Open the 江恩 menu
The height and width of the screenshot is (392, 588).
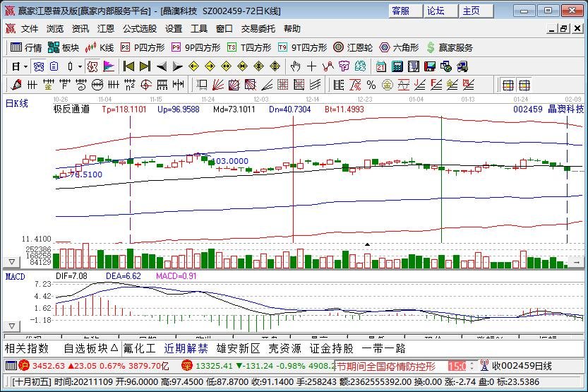pyautogui.click(x=105, y=29)
